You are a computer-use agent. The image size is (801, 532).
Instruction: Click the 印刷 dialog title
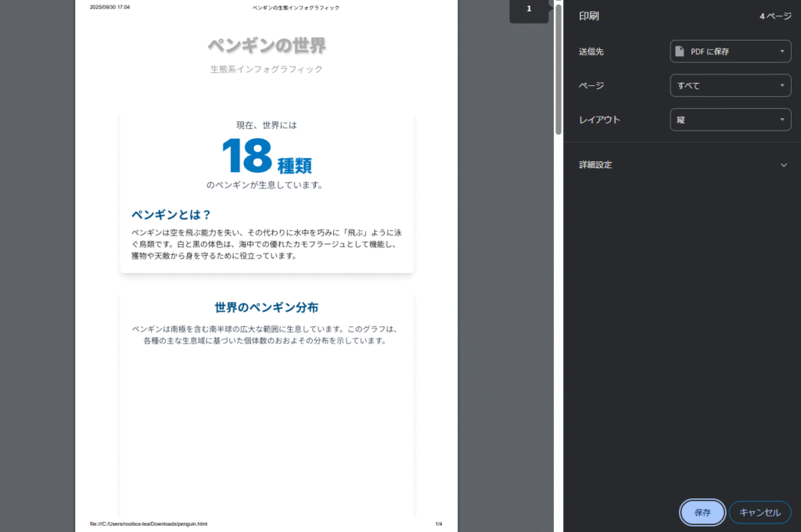589,16
